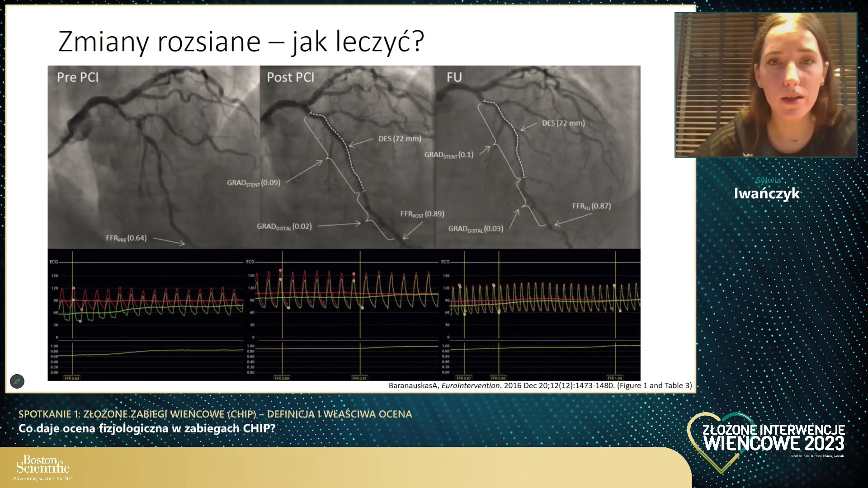
Task: Click the Boston Scientific logo
Action: (x=43, y=468)
